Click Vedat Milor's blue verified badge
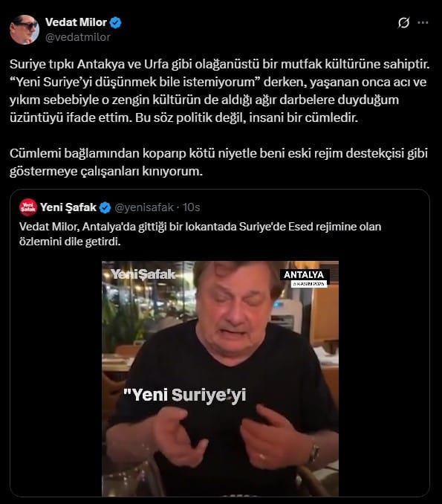 click(x=116, y=22)
